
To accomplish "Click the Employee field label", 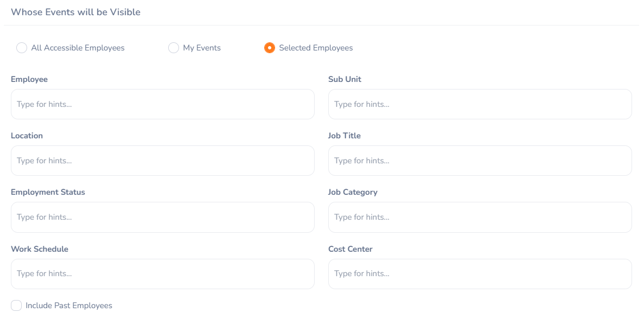I will [29, 79].
